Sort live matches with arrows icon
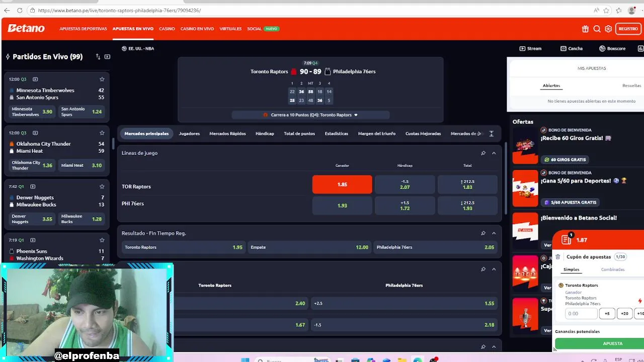Screen dimensions: 644x362 [98, 57]
